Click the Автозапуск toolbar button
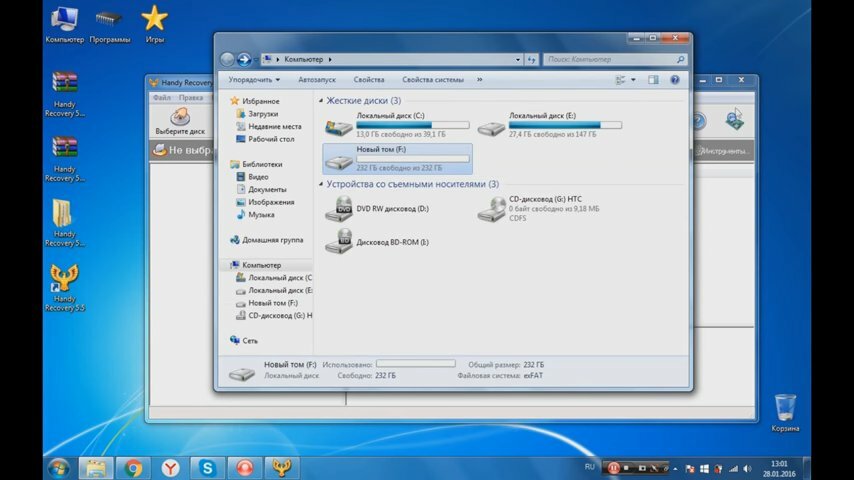The image size is (854, 480). 317,80
